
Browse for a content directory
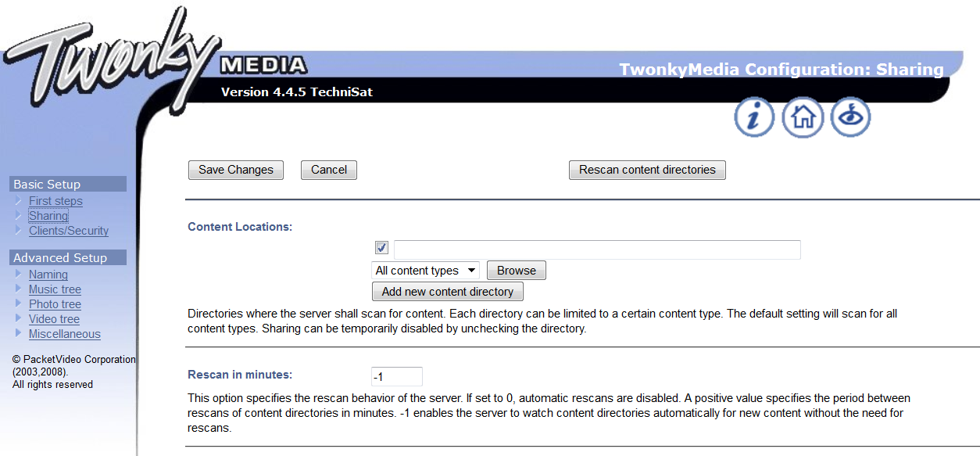[x=517, y=271]
